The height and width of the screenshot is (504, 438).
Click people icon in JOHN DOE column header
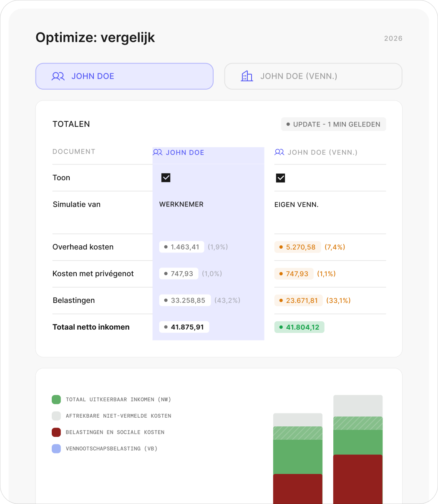(158, 152)
